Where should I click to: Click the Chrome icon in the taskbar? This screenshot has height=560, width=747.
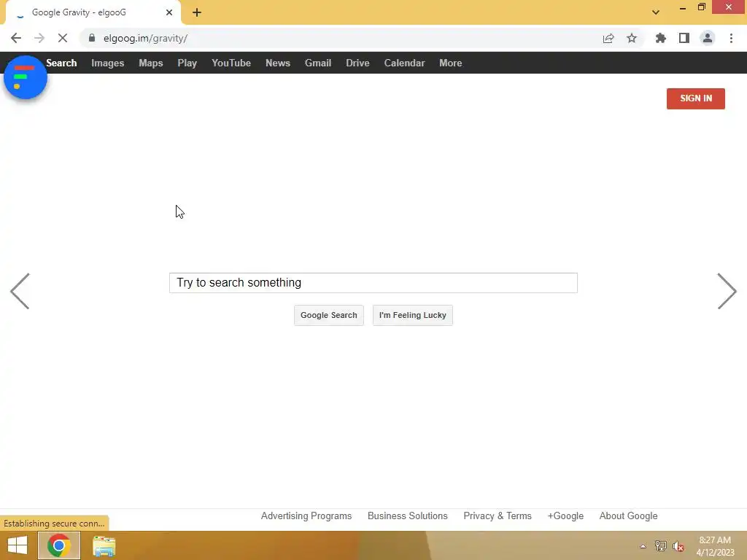pos(59,545)
